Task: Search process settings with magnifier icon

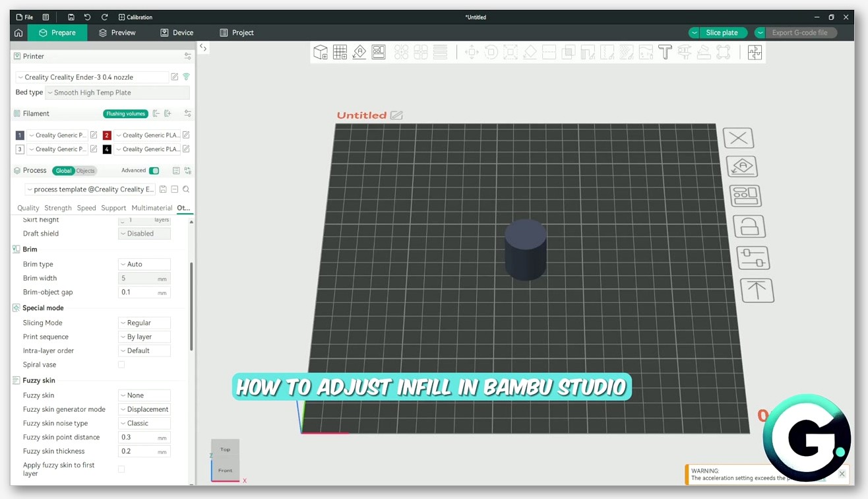Action: click(x=186, y=189)
